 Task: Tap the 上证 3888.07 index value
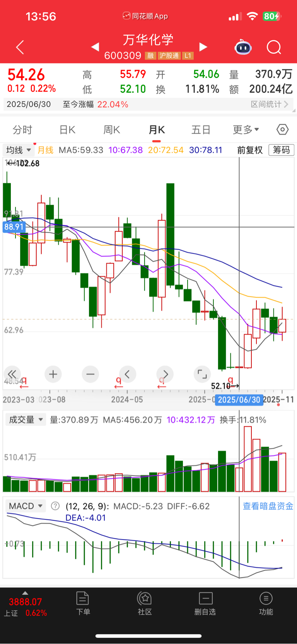point(26,602)
